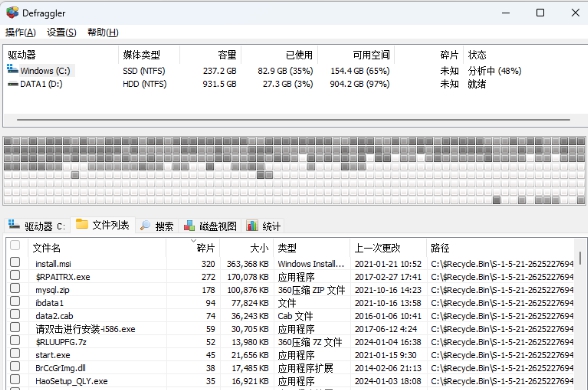Click the 媒体类型 column header
The height and width of the screenshot is (390, 588).
[x=149, y=55]
